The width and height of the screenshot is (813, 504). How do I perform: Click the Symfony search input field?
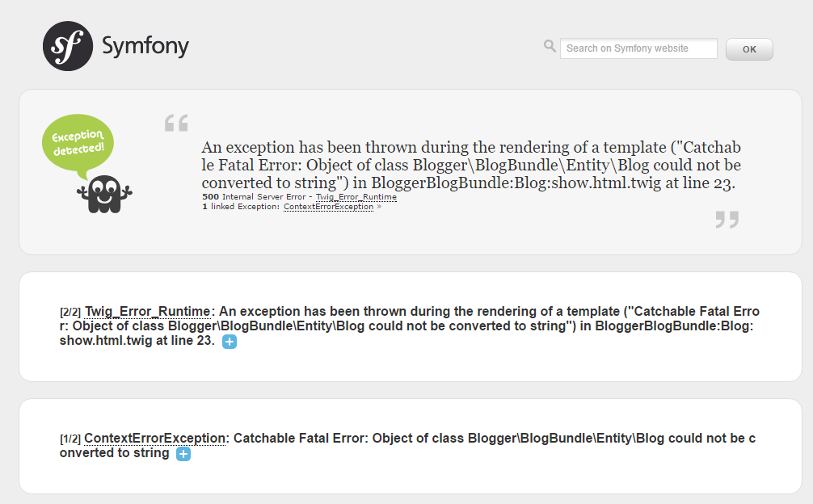coord(638,48)
